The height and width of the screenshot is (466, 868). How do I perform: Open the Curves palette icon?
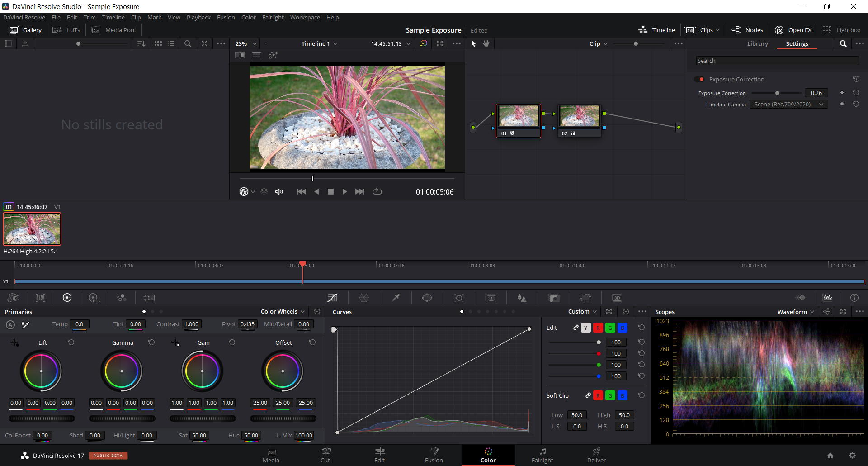click(x=332, y=298)
